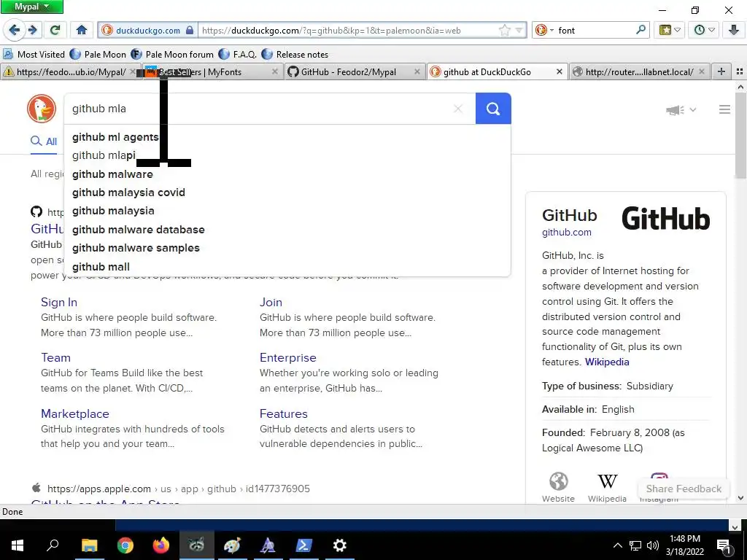Clear the search query with X

(x=458, y=109)
